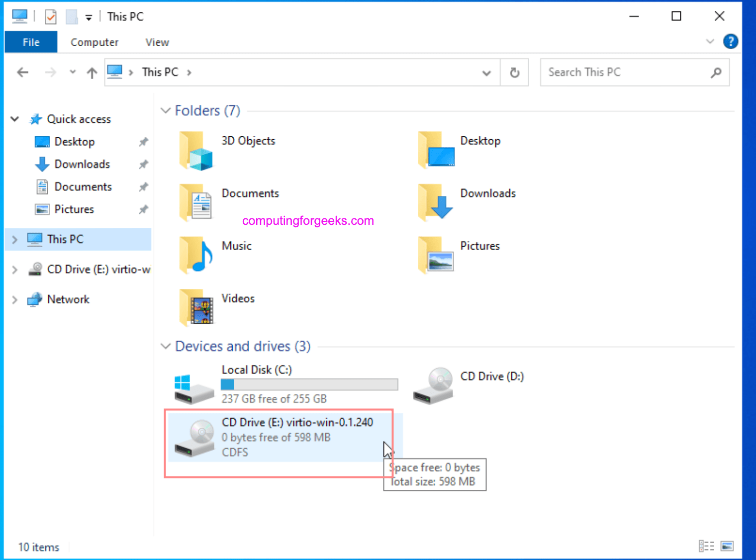Open Properties via Quick Access Toolbar checkmark icon

tap(50, 16)
